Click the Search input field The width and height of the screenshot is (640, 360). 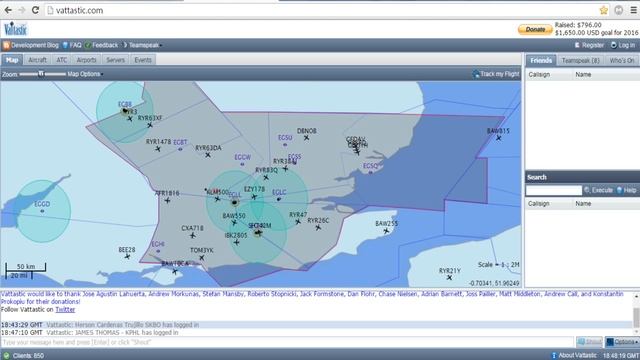click(554, 191)
